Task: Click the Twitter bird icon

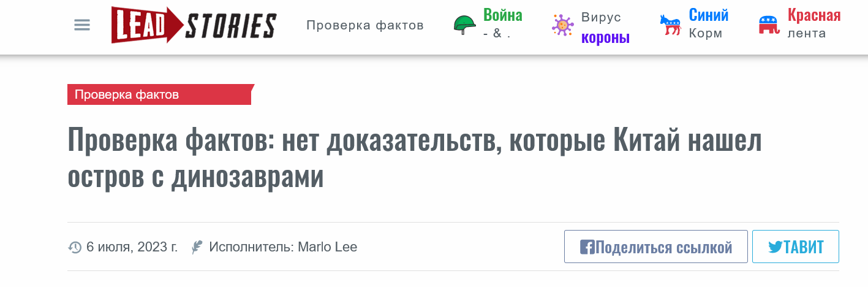Action: point(776,247)
